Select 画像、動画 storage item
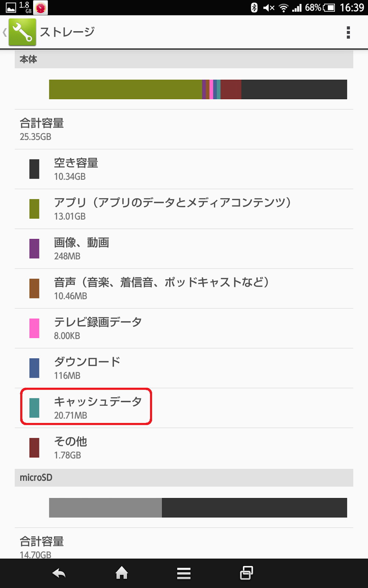Viewport: 368px width, 588px height. pos(82,248)
